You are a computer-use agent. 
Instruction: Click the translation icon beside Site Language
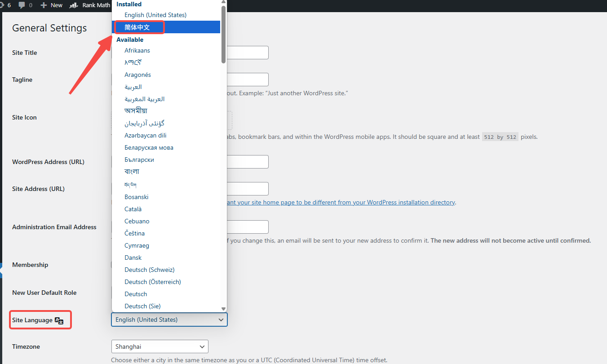point(59,320)
